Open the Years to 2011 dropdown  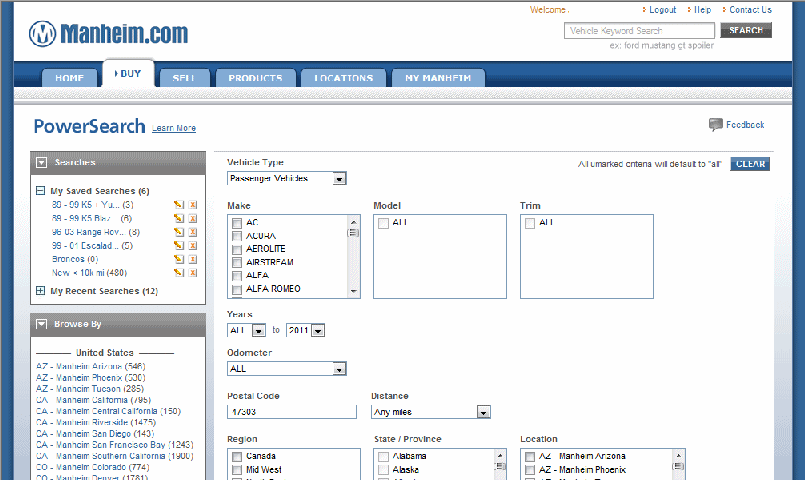(305, 331)
